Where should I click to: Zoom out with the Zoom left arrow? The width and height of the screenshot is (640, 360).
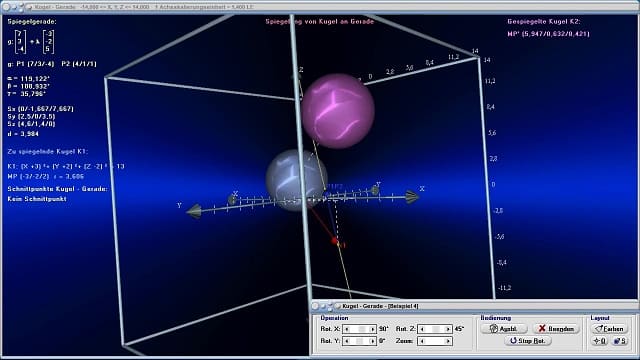click(422, 341)
